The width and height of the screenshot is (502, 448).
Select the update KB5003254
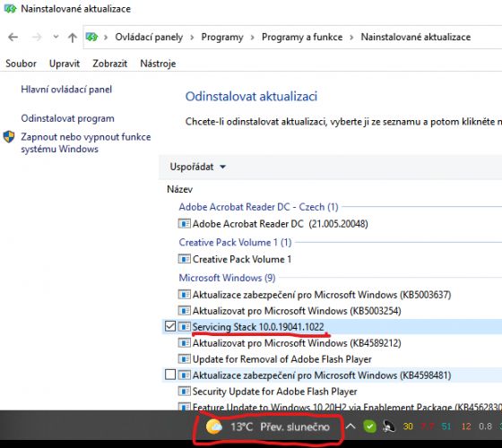pos(297,310)
